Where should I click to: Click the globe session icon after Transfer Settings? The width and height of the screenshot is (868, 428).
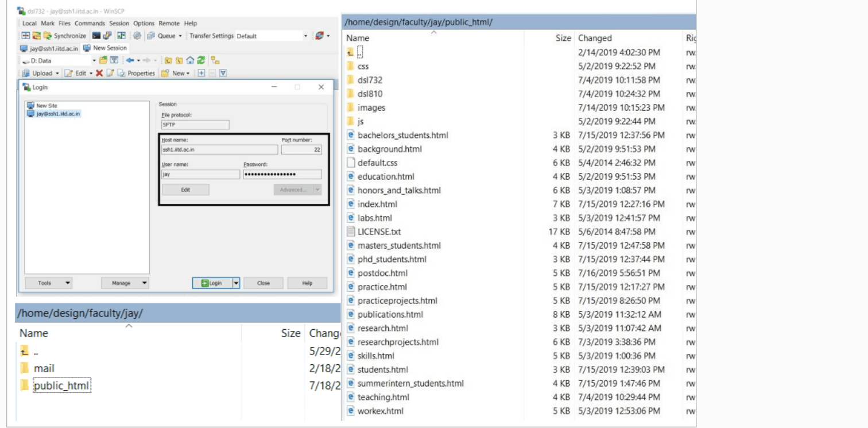pos(320,36)
